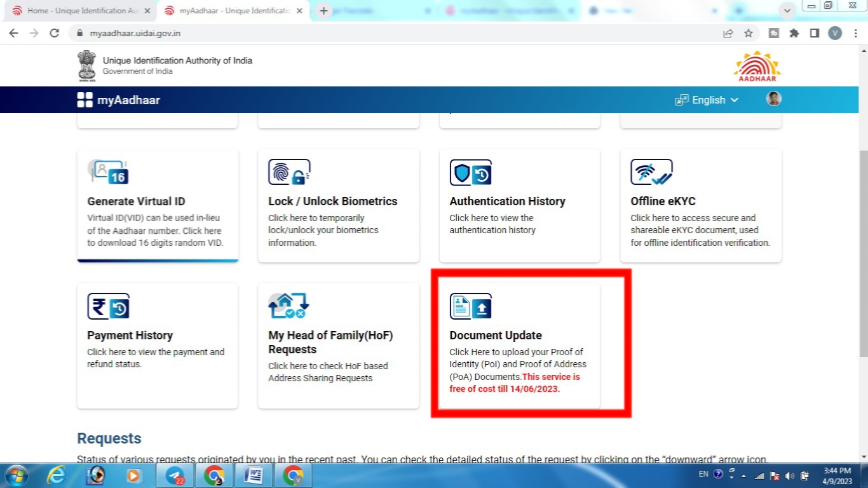Launch Internet Explorer from the taskbar
Screen dimensions: 868x488
click(x=57, y=475)
